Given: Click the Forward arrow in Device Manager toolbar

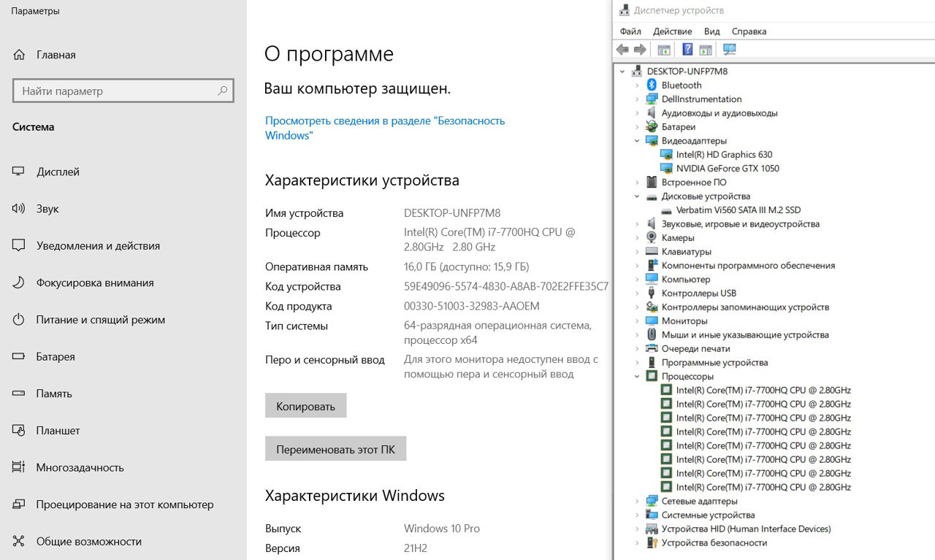Looking at the screenshot, I should pyautogui.click(x=640, y=50).
